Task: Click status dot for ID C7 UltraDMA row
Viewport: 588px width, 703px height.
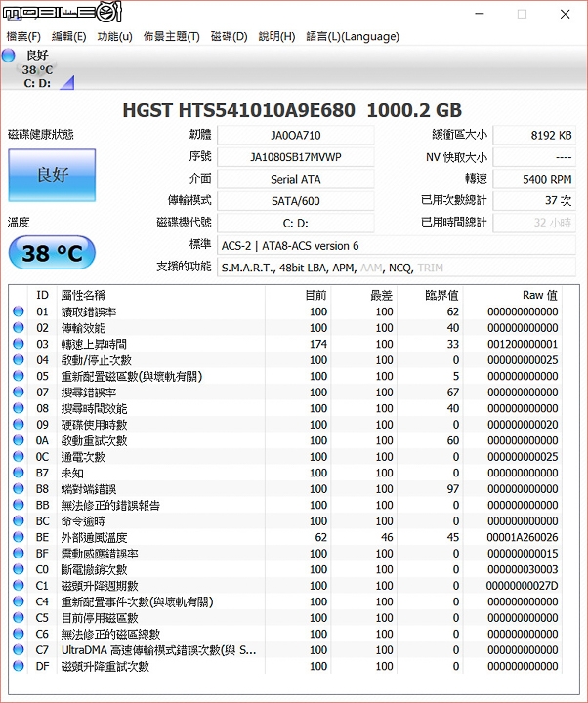Action: tap(19, 649)
